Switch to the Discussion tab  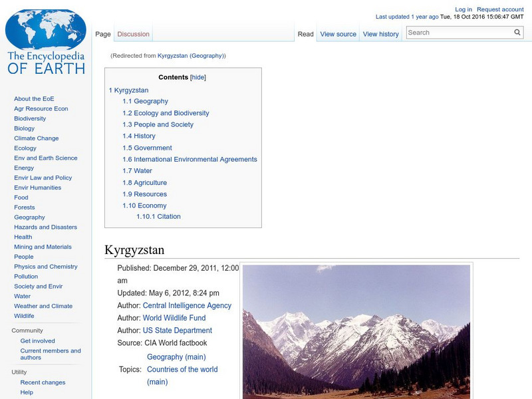133,34
